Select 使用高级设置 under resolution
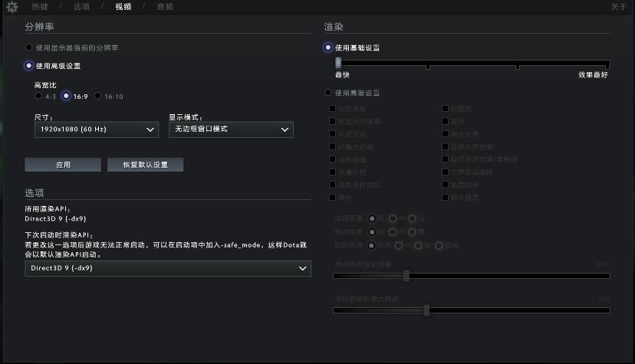Image resolution: width=635 pixels, height=364 pixels. [28, 66]
